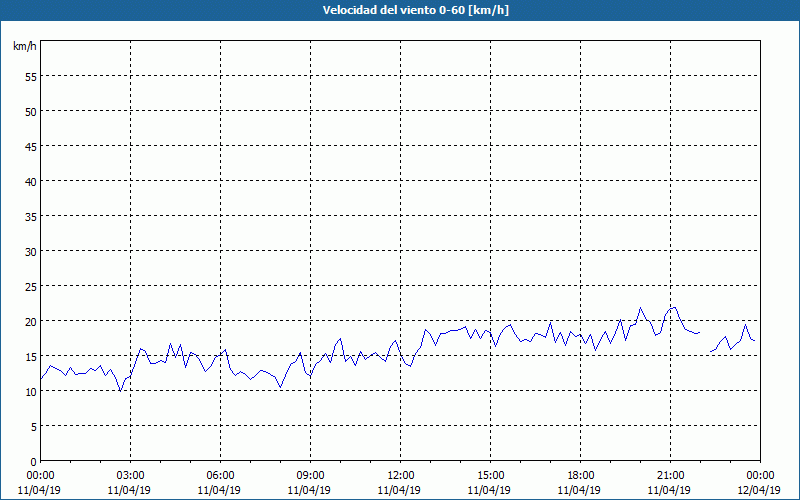This screenshot has height=500, width=800.
Task: Select the 25 value on the y-axis
Action: 31,287
